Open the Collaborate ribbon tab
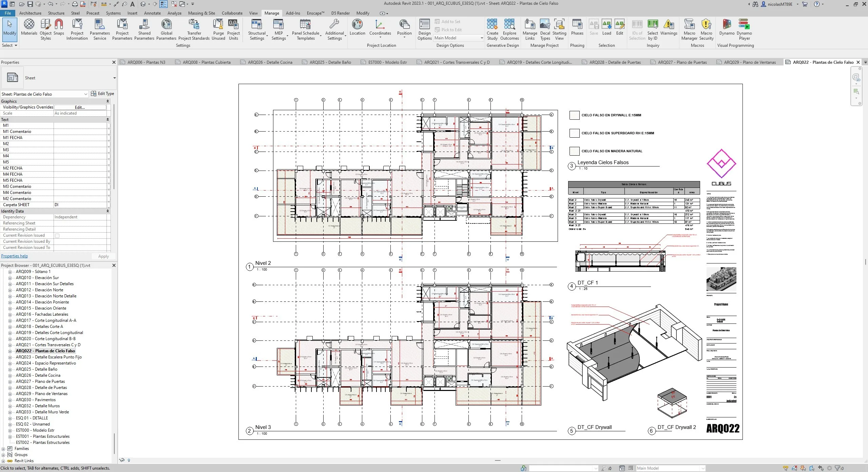868x472 pixels. pos(232,13)
